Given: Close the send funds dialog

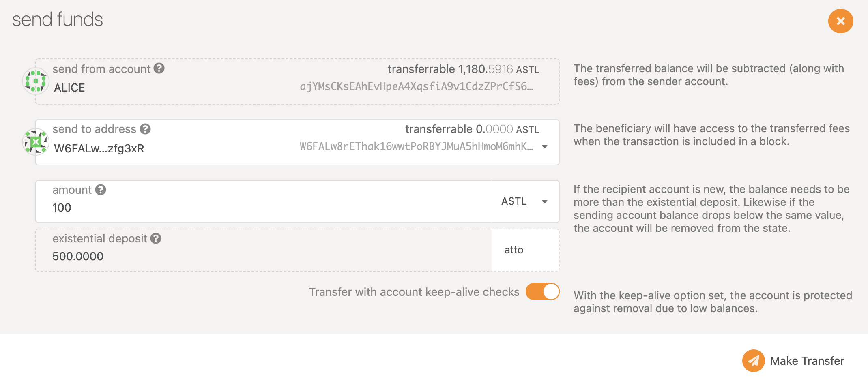Looking at the screenshot, I should pos(840,21).
